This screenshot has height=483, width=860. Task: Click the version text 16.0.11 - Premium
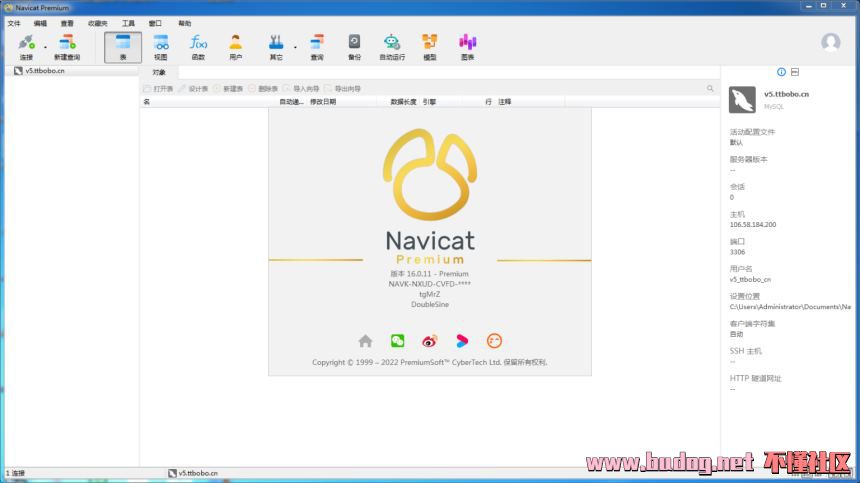[x=429, y=274]
